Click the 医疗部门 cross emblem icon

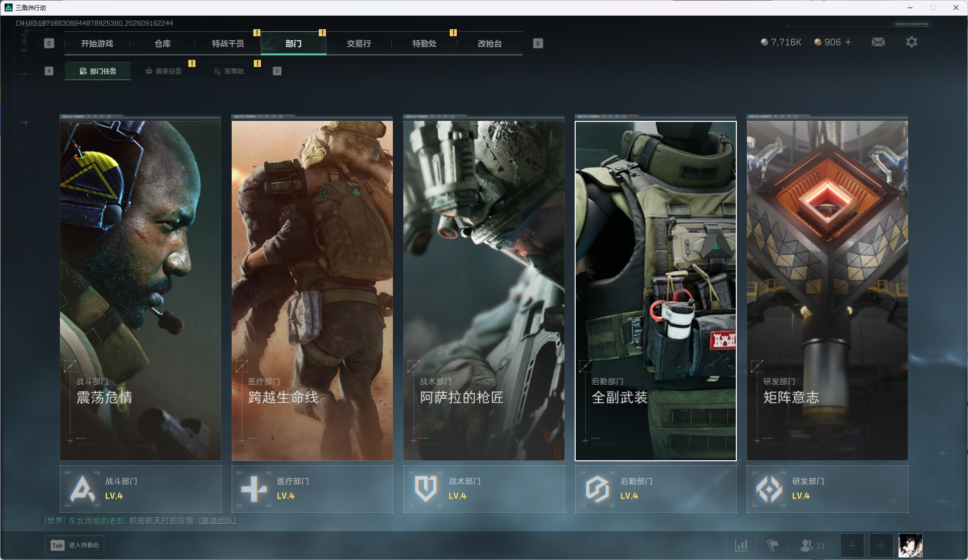point(254,488)
